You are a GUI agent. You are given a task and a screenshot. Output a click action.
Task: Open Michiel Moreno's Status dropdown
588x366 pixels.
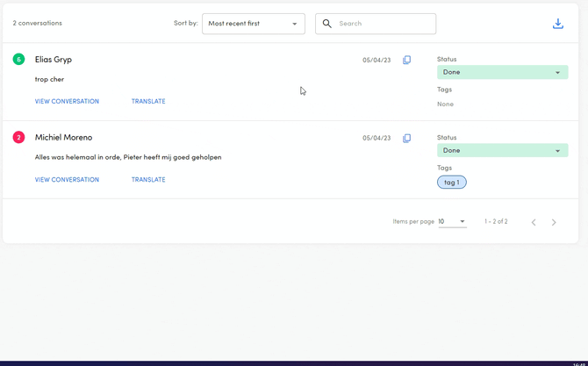(502, 150)
